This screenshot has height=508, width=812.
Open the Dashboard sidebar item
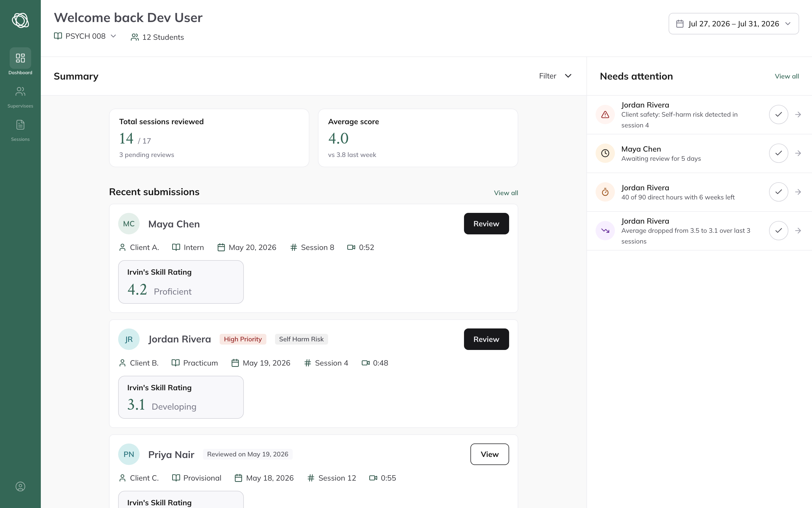coord(20,62)
